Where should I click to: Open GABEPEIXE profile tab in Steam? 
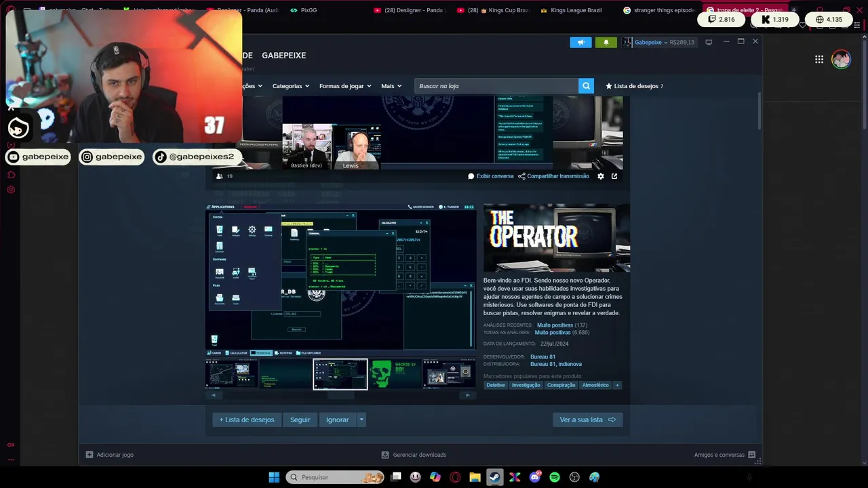283,56
